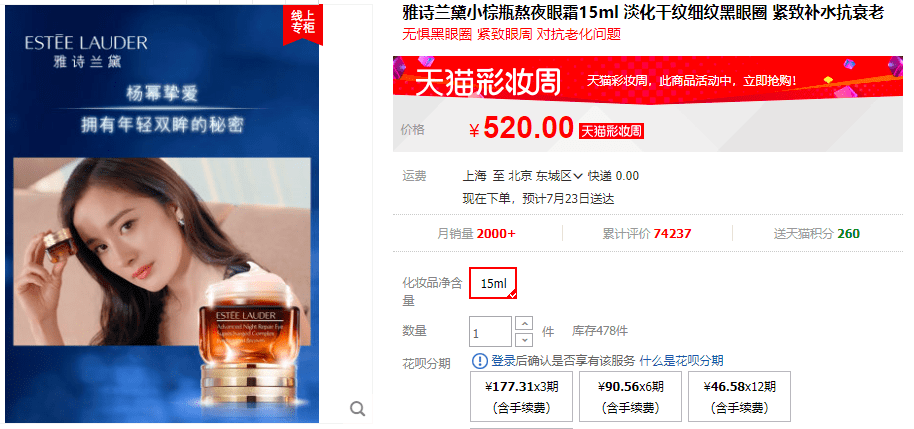Image resolution: width=914 pixels, height=429 pixels.
Task: Click the 天猫彩妆周 red tag beside the price
Action: coord(611,131)
